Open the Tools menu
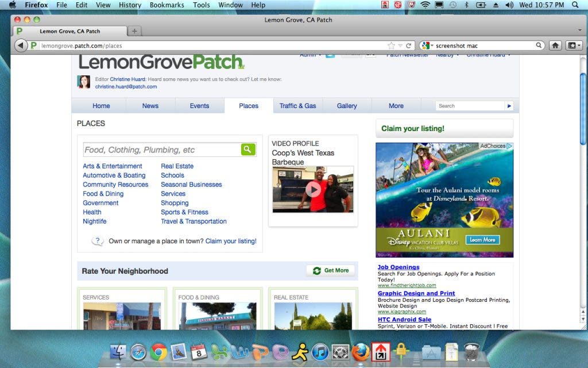This screenshot has height=368, width=588. click(x=202, y=5)
